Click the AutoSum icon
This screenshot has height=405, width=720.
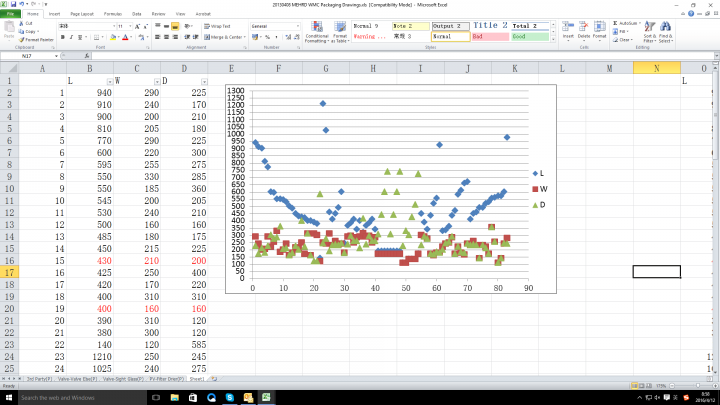(x=630, y=22)
